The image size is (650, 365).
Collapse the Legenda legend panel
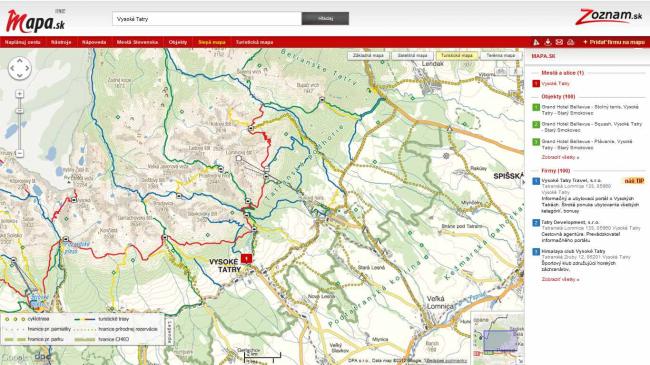[169, 331]
